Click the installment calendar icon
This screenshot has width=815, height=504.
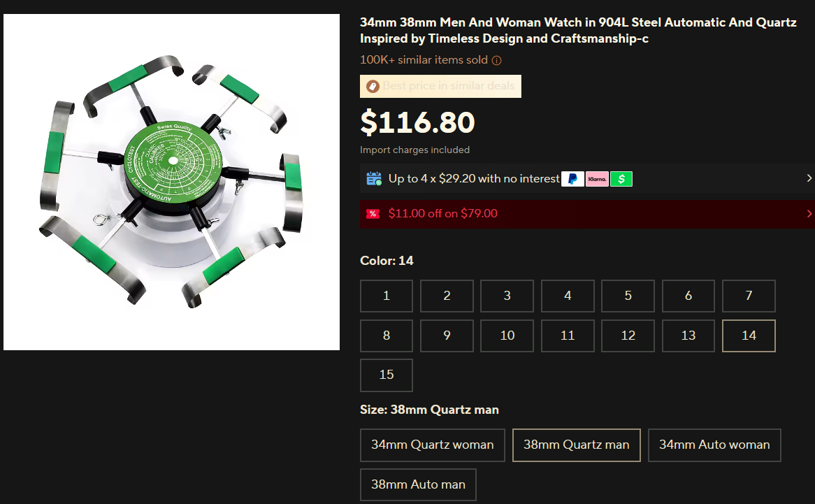(374, 179)
